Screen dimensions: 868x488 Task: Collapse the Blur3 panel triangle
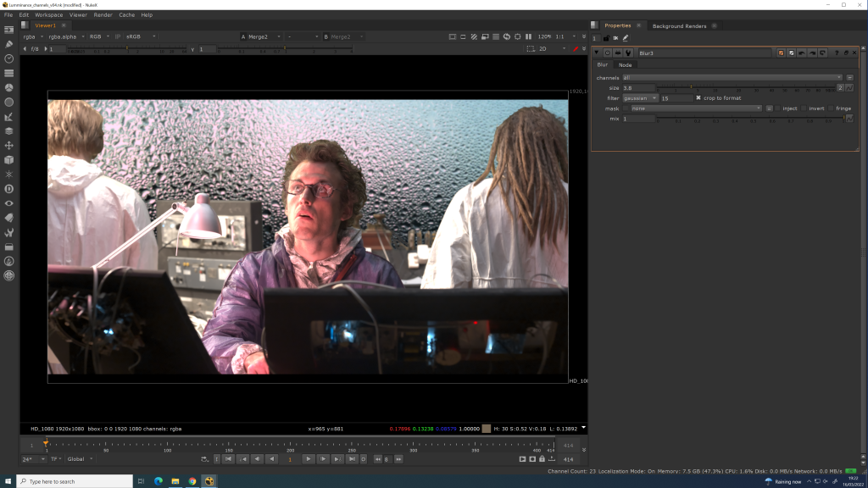(597, 53)
